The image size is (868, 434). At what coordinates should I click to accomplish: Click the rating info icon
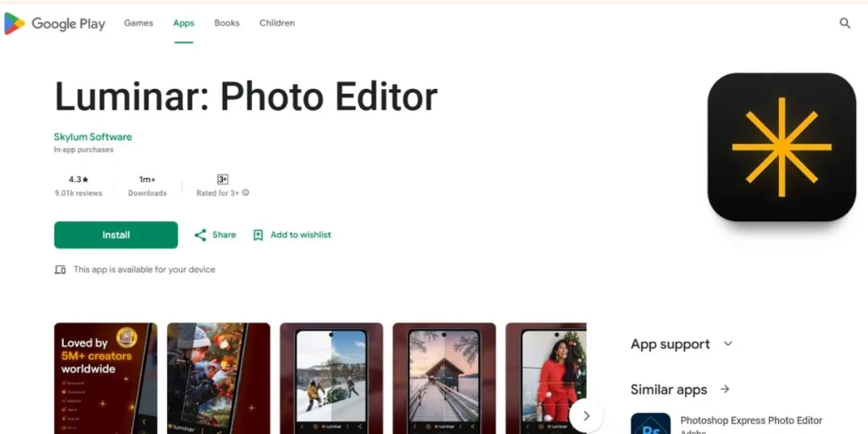click(x=246, y=192)
